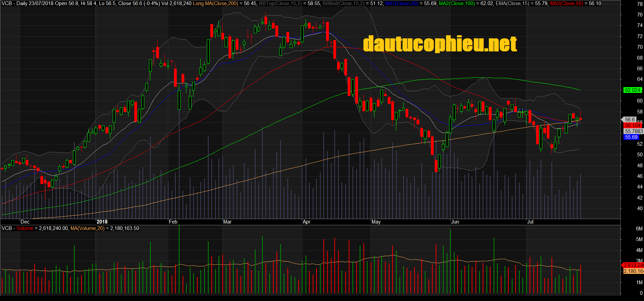Click the Long MA(Close,200) indicator label

(x=215, y=3)
